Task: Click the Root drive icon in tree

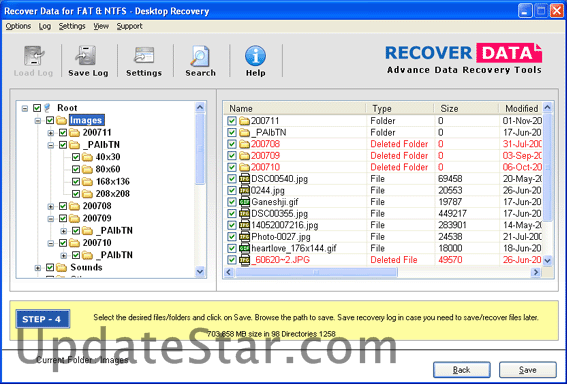Action: coord(47,108)
